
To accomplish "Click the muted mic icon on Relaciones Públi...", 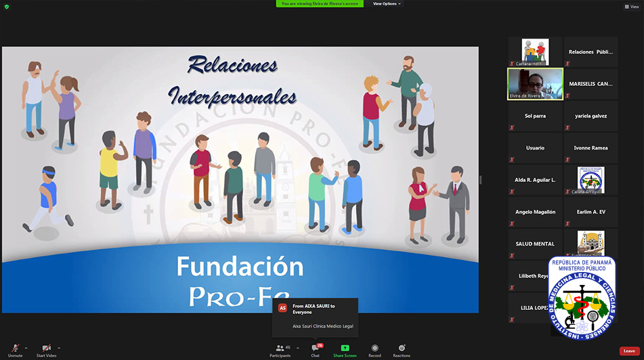I will [x=567, y=64].
